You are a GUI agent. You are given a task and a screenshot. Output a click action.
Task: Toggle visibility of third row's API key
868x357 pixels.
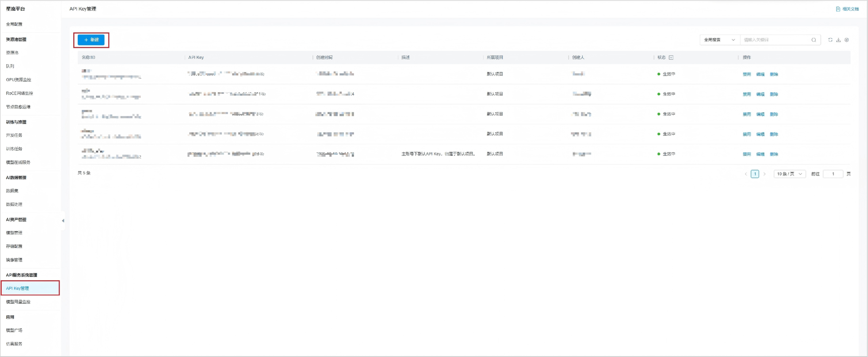(x=261, y=114)
